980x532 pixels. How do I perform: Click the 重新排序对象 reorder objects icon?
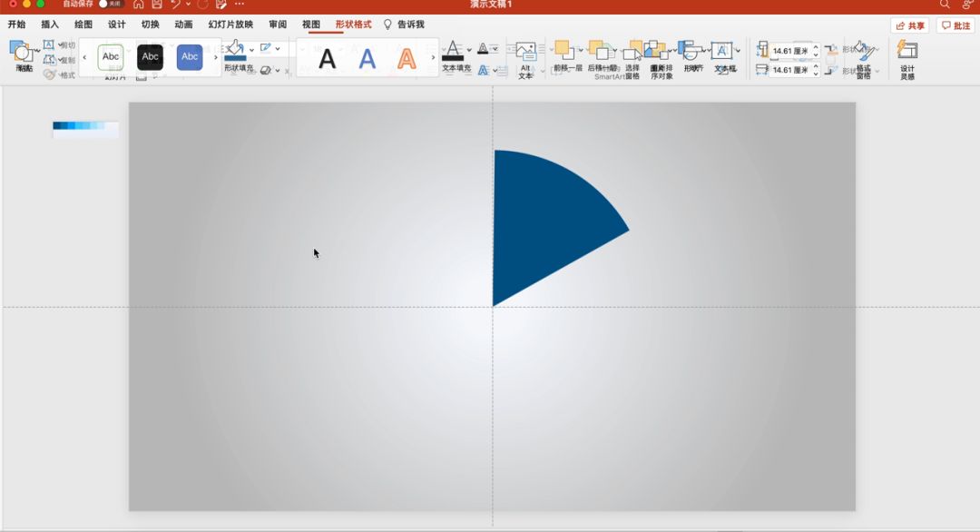point(656,51)
